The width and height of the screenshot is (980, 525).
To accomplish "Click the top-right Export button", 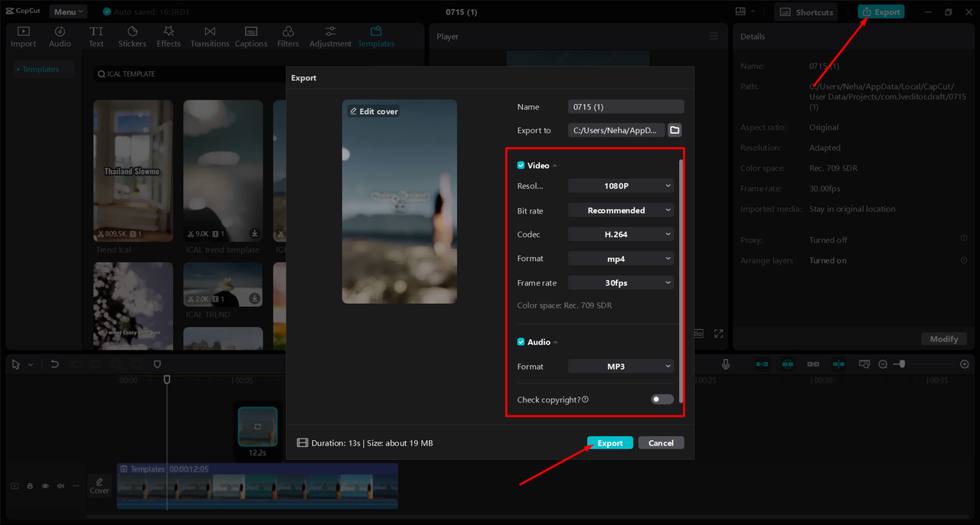I will click(x=880, y=12).
